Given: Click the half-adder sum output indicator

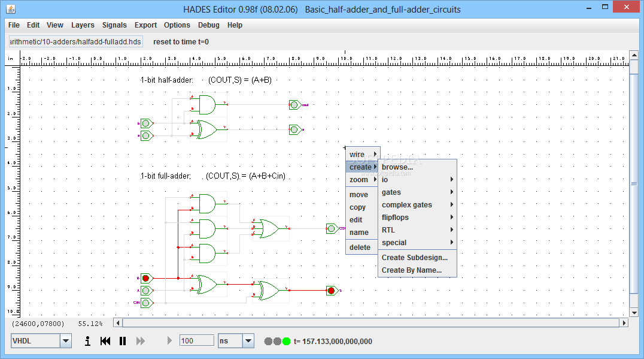Looking at the screenshot, I should [294, 130].
